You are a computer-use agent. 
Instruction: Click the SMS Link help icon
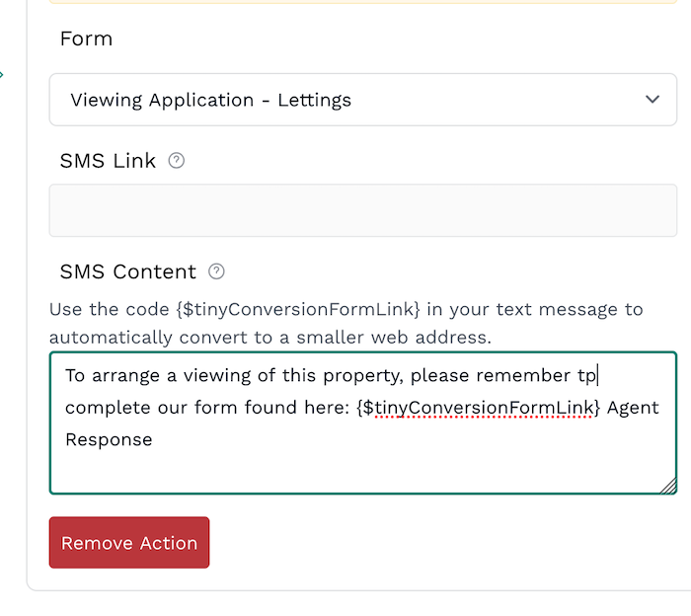click(177, 161)
